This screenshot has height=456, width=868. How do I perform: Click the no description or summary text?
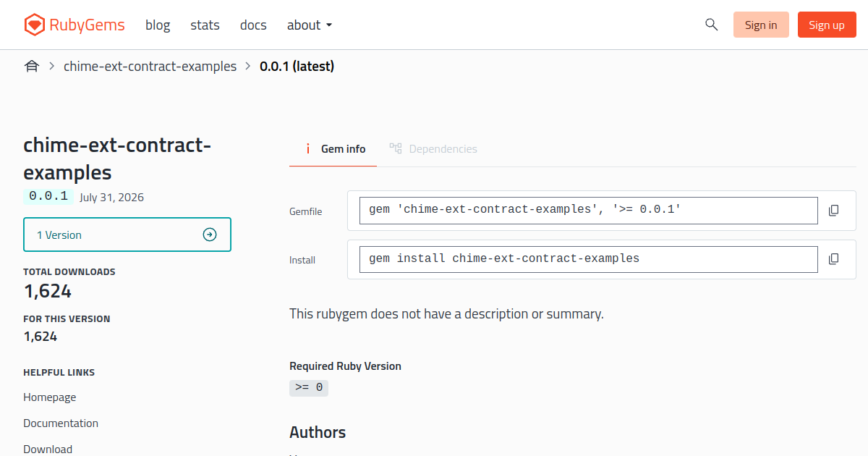446,314
